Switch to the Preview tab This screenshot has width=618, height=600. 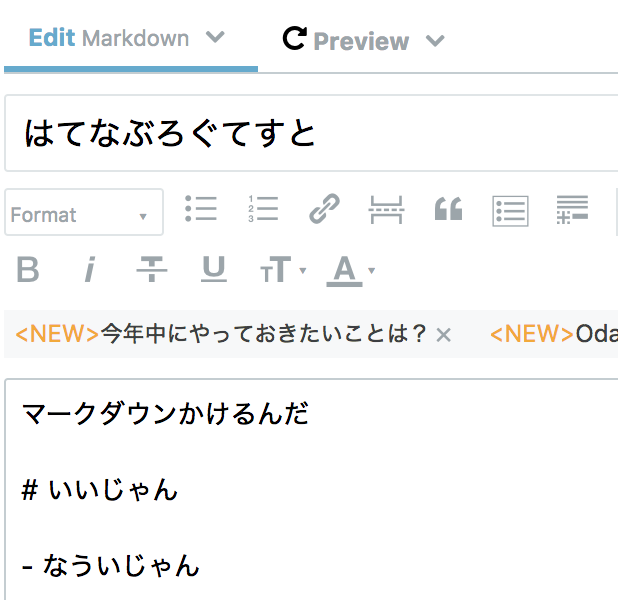click(x=361, y=41)
